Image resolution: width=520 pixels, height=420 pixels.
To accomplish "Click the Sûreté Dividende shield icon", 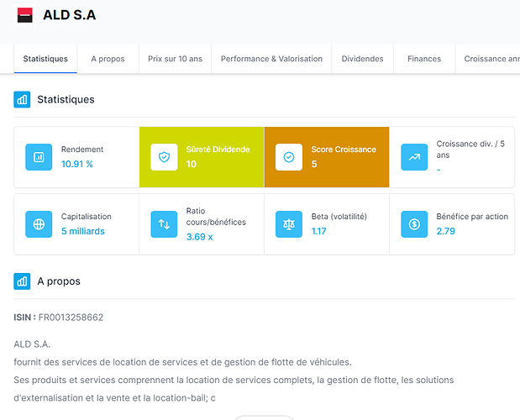I will [164, 157].
